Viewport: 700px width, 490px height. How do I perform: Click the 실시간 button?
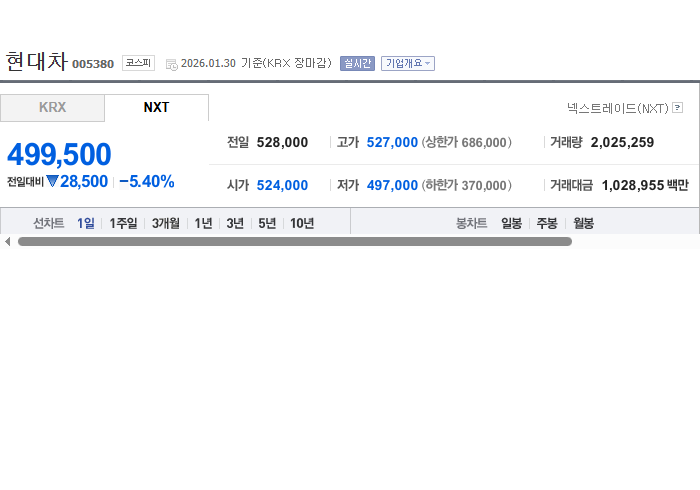click(x=357, y=63)
